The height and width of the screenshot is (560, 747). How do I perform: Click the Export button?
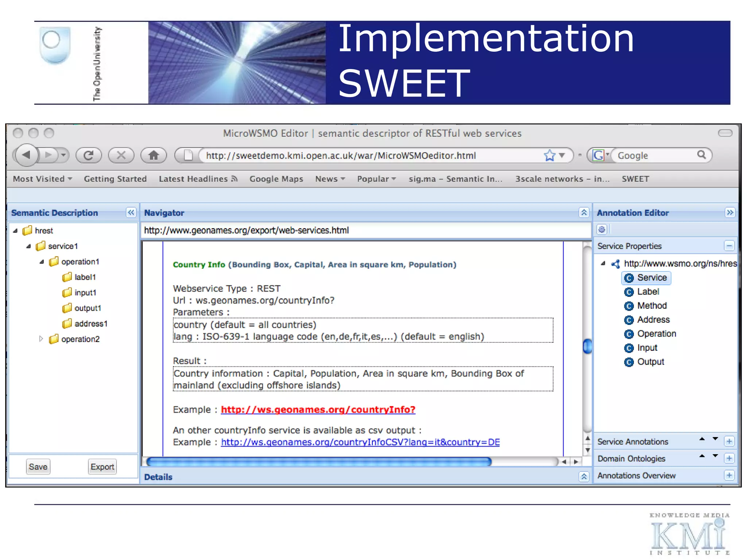tap(102, 467)
